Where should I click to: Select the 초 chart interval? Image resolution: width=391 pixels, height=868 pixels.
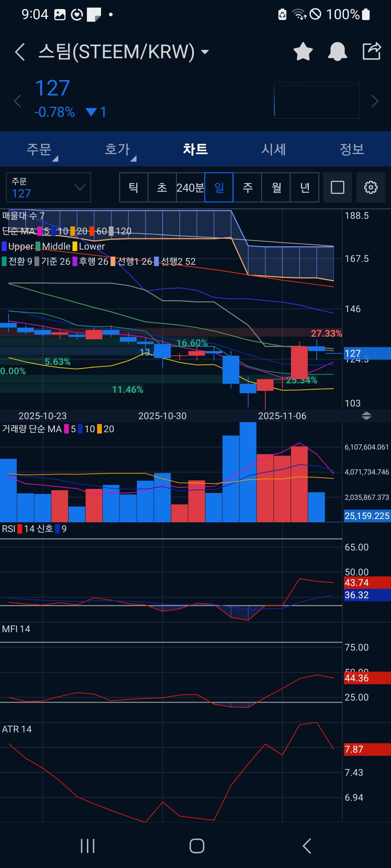click(162, 187)
